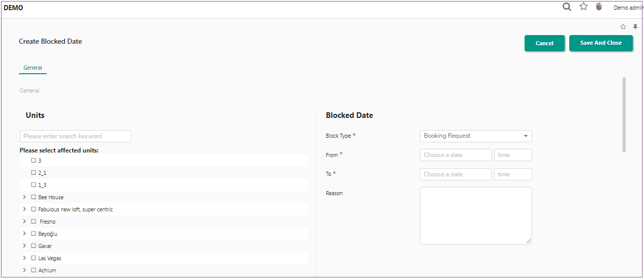Expand the Beyoğlu tree node

pyautogui.click(x=24, y=233)
